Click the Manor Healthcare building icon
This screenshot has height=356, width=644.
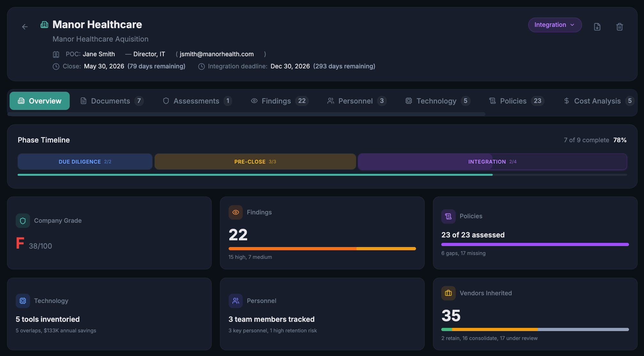point(44,24)
